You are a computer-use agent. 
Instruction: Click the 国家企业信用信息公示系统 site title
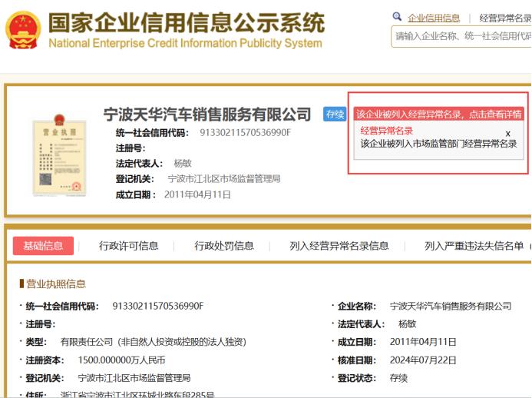click(187, 23)
